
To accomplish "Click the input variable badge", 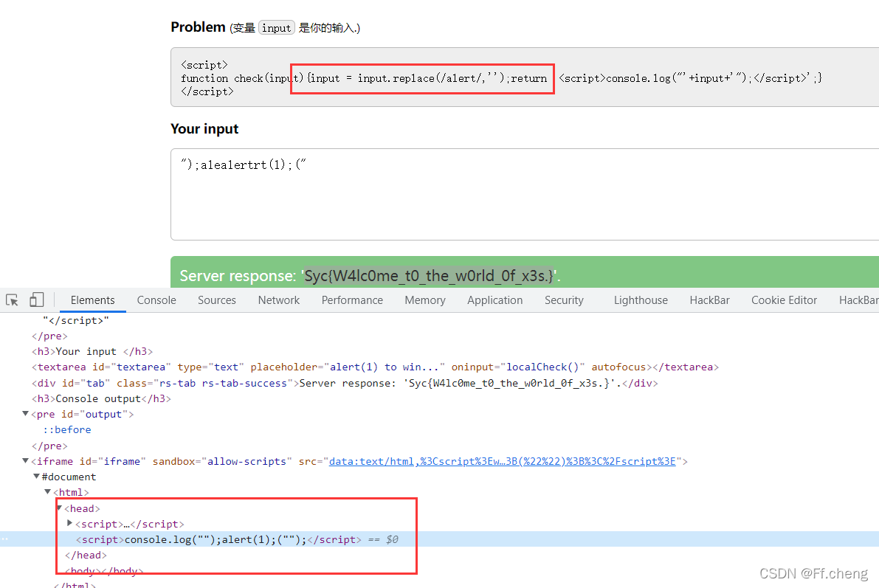I will (276, 28).
